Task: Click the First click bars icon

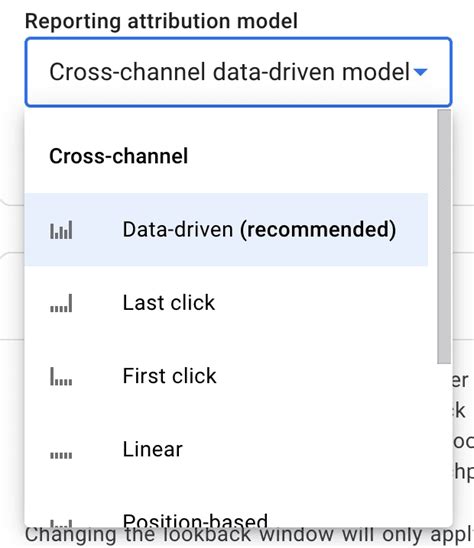Action: pos(61,376)
